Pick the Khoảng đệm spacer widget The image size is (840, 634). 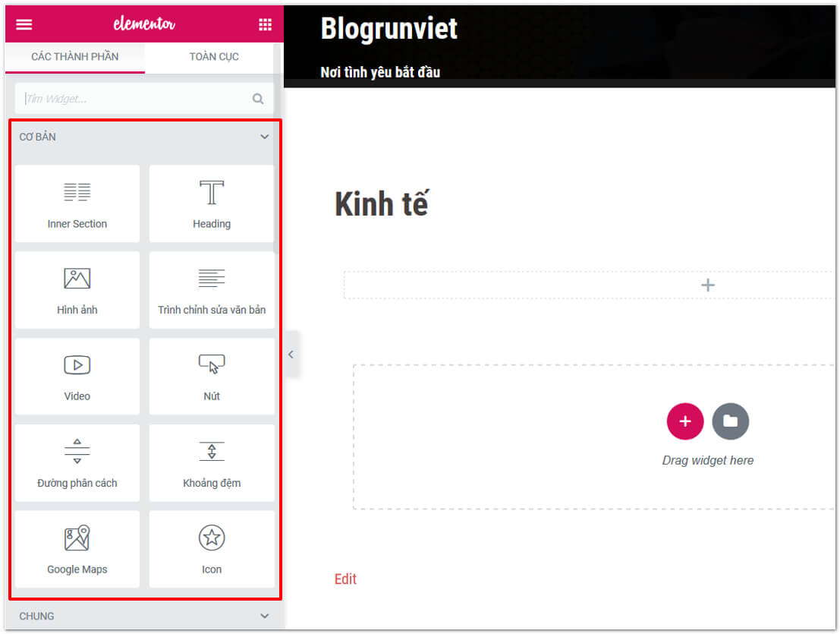click(212, 462)
